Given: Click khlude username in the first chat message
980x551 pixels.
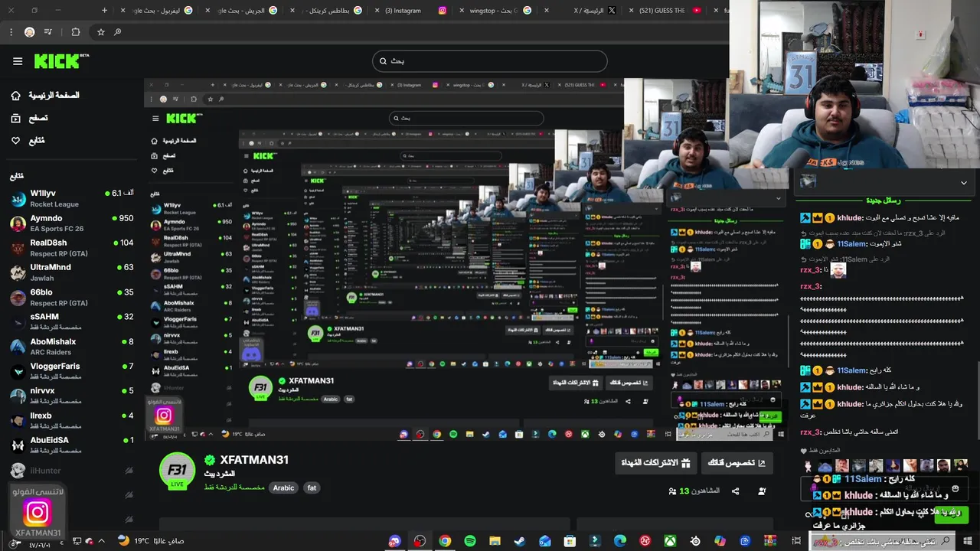Looking at the screenshot, I should (x=850, y=217).
